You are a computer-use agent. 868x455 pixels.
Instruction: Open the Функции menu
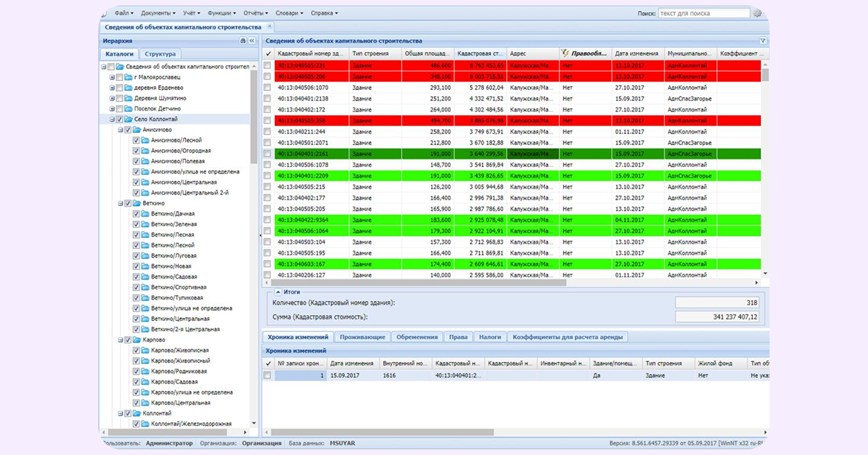[x=221, y=13]
